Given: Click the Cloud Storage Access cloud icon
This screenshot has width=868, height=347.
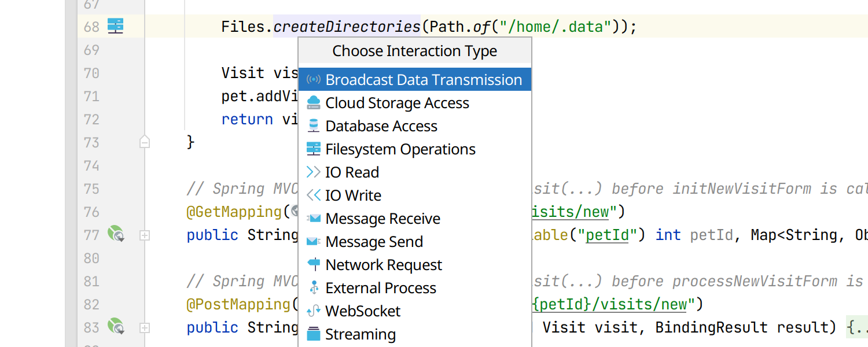Looking at the screenshot, I should pyautogui.click(x=313, y=103).
